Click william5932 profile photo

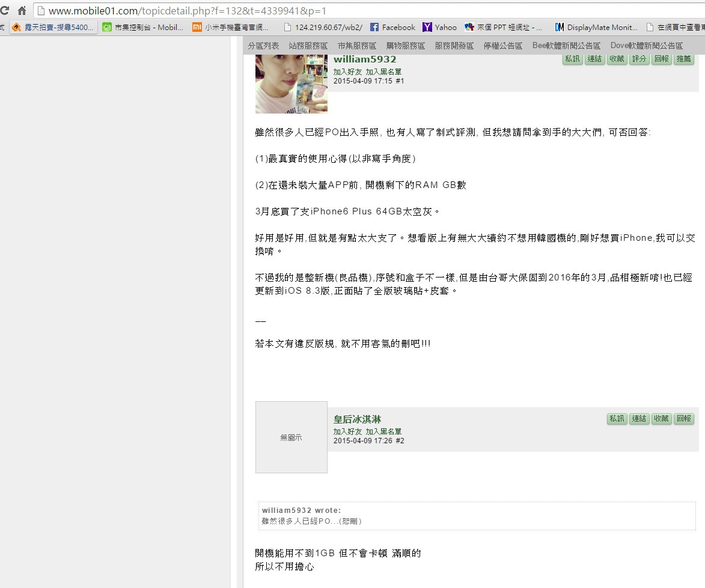[291, 83]
